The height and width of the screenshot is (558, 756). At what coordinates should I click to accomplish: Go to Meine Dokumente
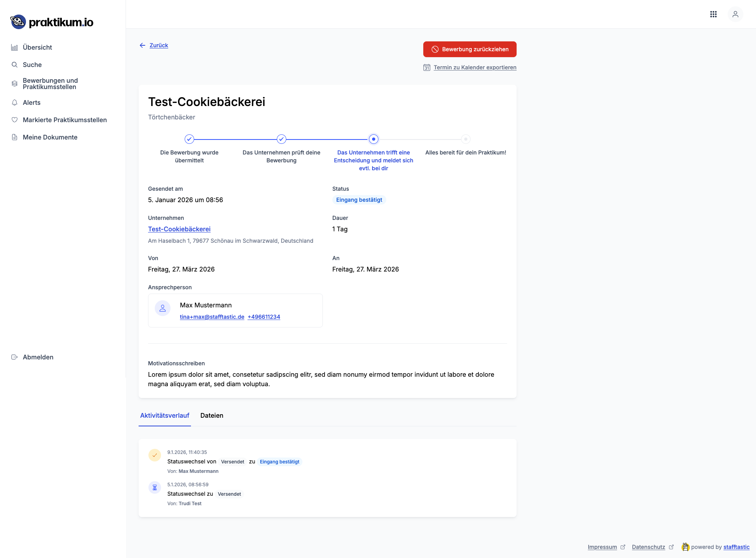pos(50,137)
